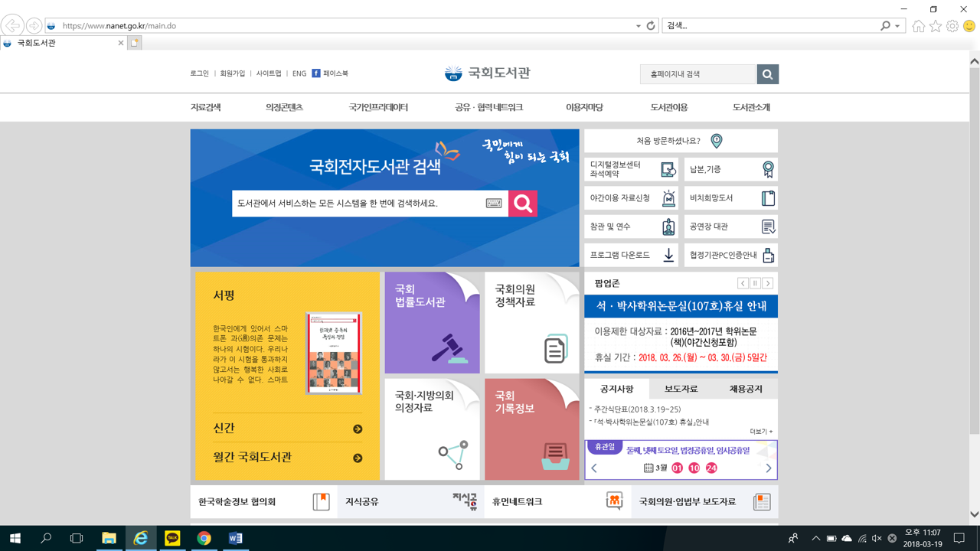Open the 국회의원 정책자료 tile

pos(532,323)
